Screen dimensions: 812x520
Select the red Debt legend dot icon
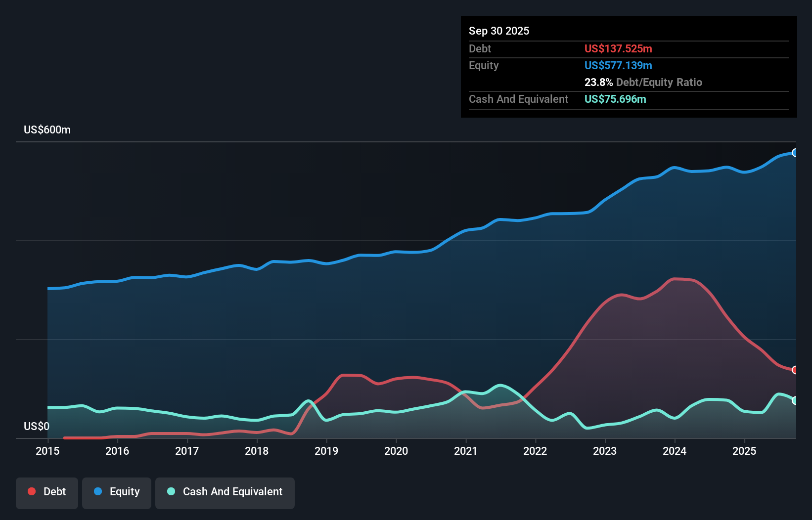click(x=31, y=491)
